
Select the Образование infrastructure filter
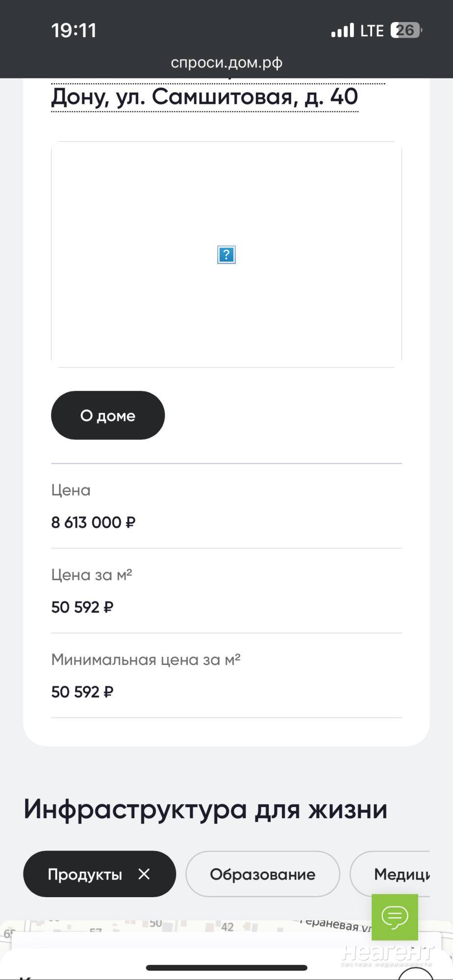tap(262, 874)
